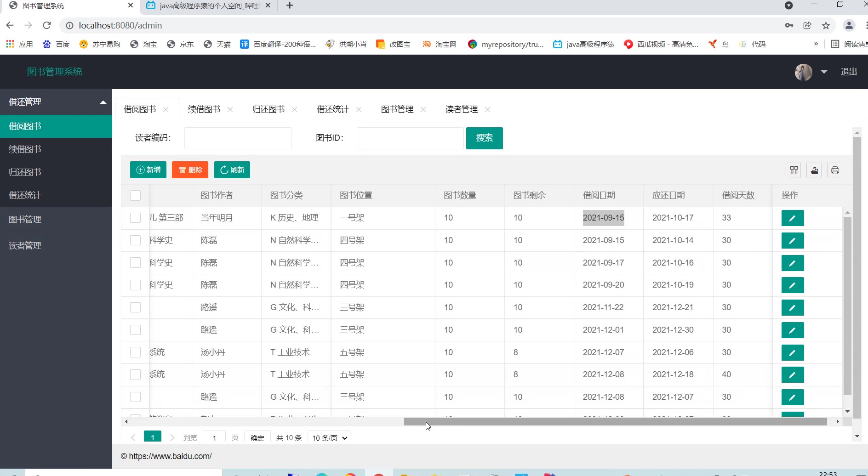Click the horizontal table scrollbar
Image resolution: width=868 pixels, height=476 pixels.
615,421
